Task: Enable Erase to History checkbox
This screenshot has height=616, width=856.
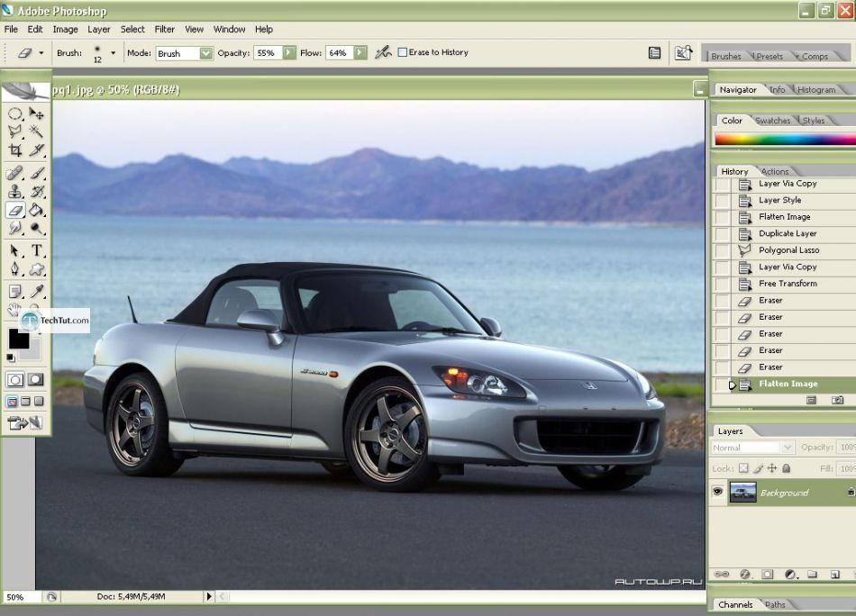Action: click(403, 52)
